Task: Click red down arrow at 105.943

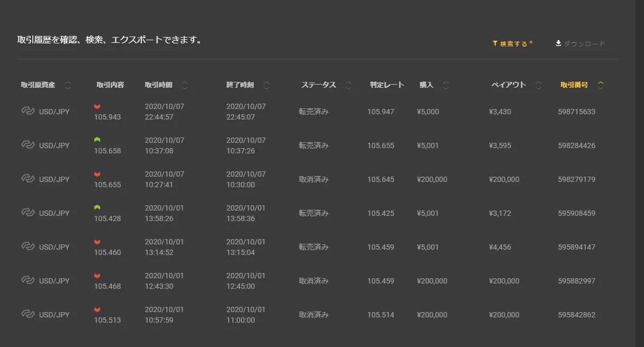Action: tap(97, 106)
